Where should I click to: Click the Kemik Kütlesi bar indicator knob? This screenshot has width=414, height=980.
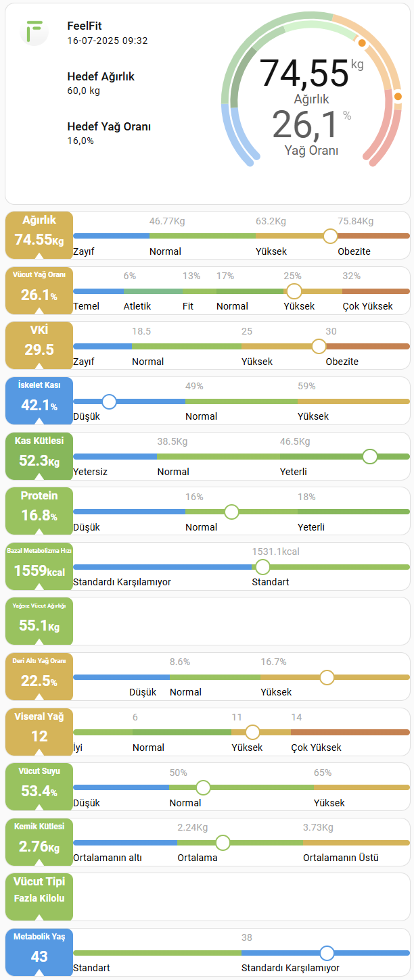[223, 843]
